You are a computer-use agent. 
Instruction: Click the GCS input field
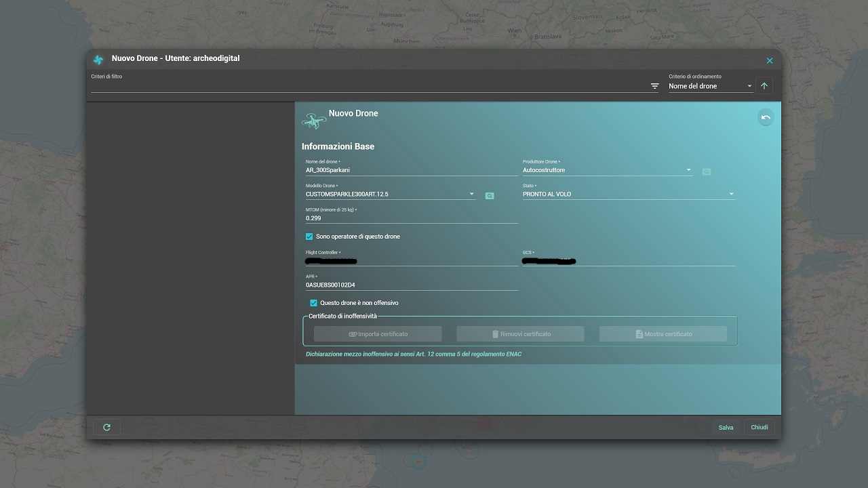[x=629, y=261]
